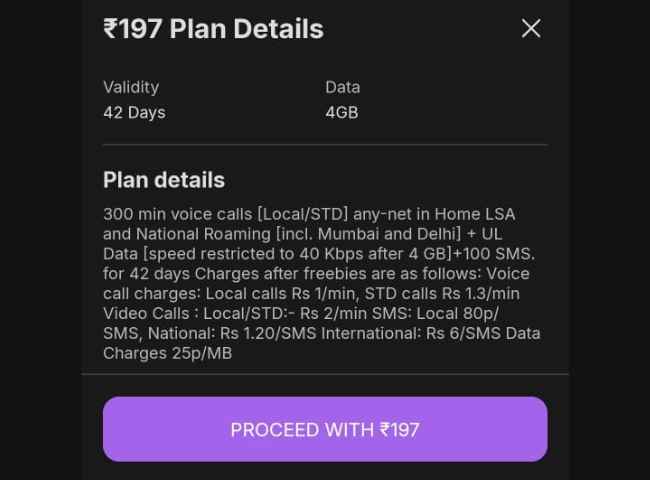
Task: Click the Data label
Action: tap(342, 87)
